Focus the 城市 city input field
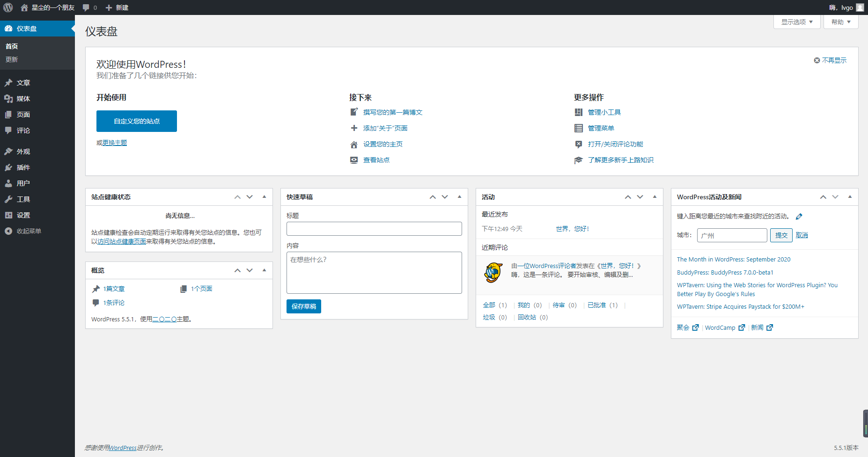The width and height of the screenshot is (868, 457). [732, 235]
